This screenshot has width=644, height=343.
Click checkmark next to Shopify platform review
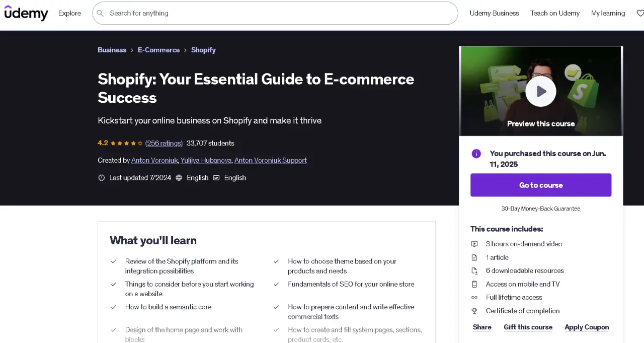click(x=114, y=261)
